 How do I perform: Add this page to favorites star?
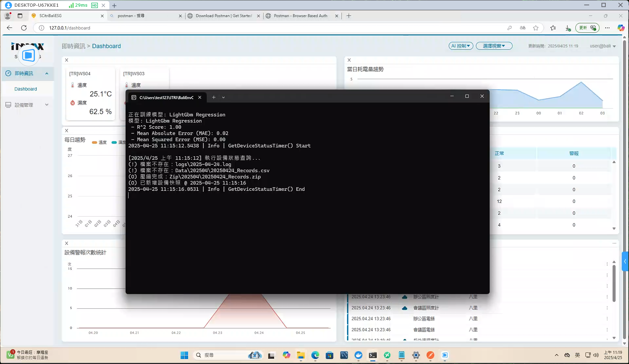pyautogui.click(x=536, y=28)
